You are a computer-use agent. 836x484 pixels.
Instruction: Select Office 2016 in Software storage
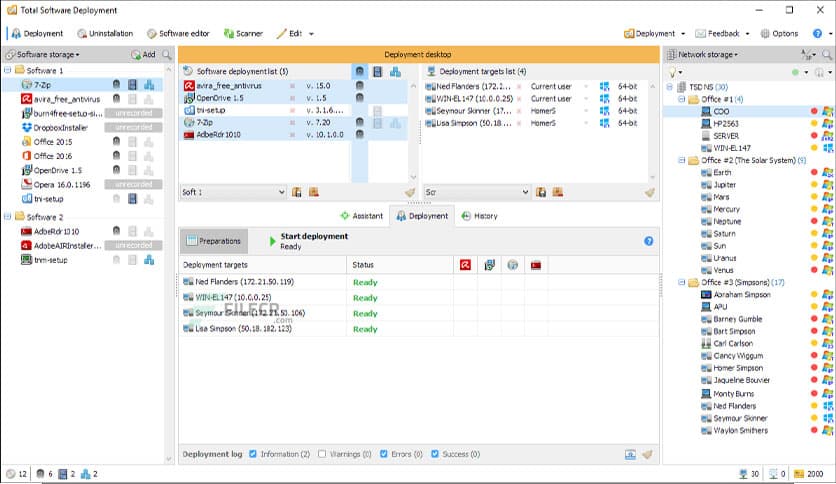click(x=52, y=156)
